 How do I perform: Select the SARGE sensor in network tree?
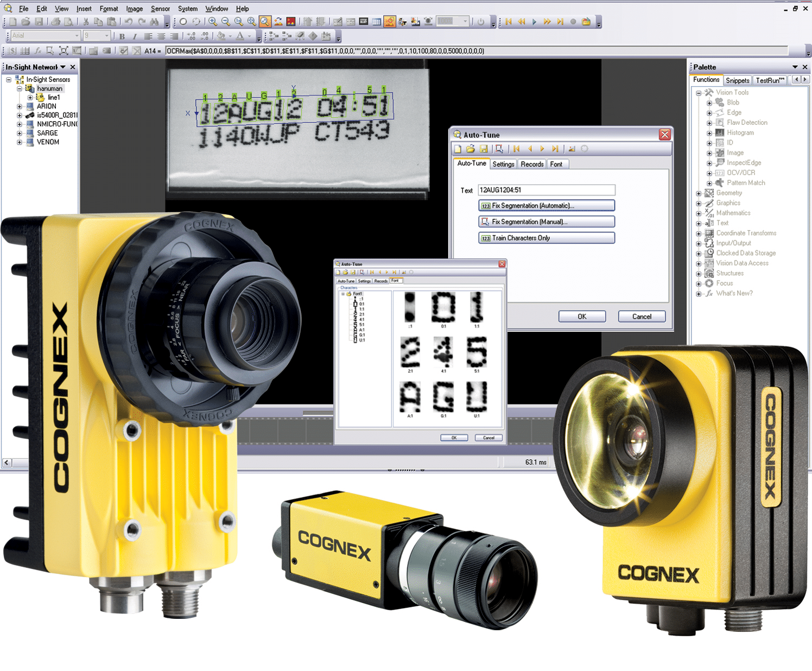[x=47, y=133]
